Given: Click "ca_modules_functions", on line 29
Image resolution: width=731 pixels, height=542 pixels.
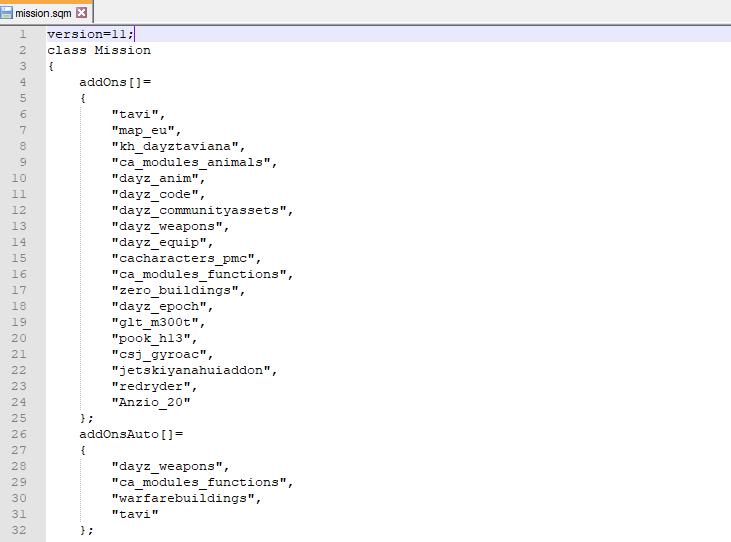Looking at the screenshot, I should [x=202, y=482].
